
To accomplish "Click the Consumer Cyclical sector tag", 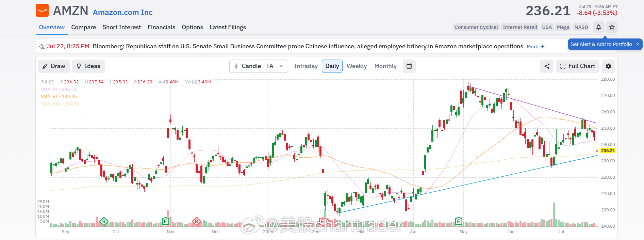I will coord(476,27).
